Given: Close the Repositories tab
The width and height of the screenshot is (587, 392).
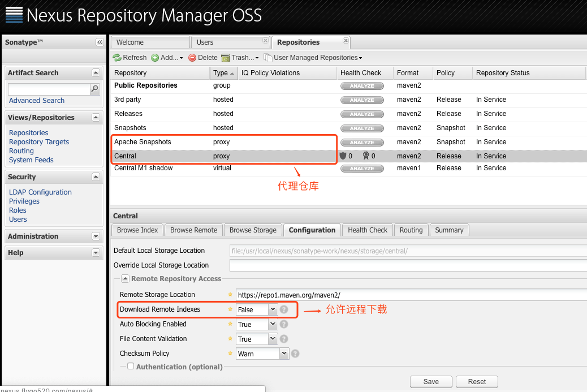Looking at the screenshot, I should coord(346,40).
